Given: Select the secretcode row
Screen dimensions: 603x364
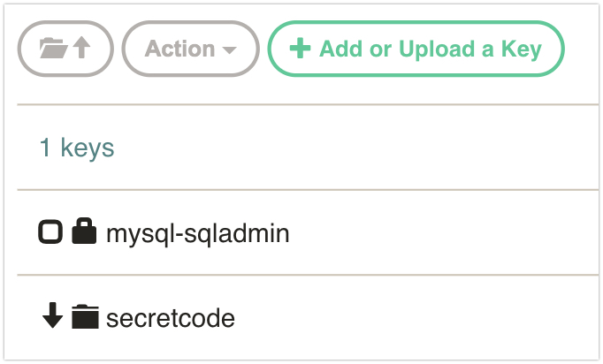Looking at the screenshot, I should (308, 317).
